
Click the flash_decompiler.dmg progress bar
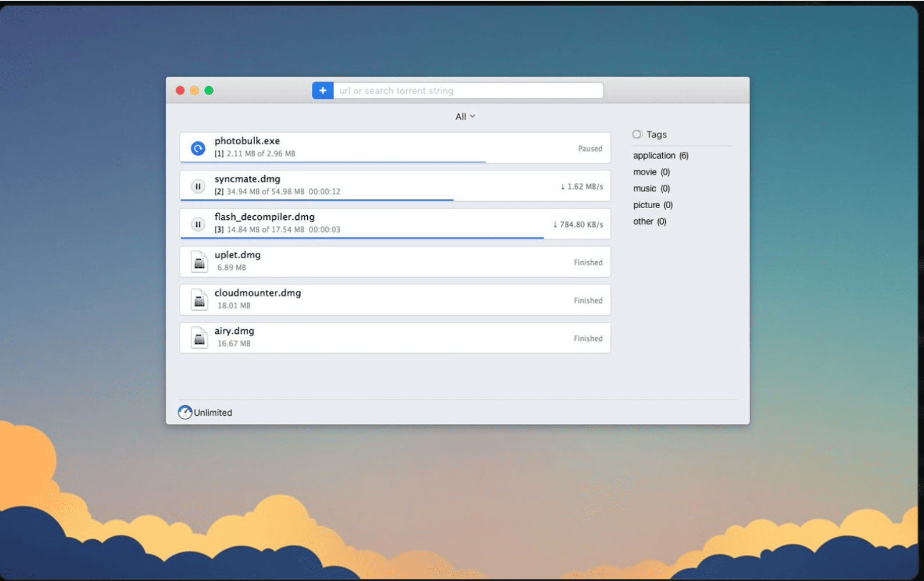(362, 237)
